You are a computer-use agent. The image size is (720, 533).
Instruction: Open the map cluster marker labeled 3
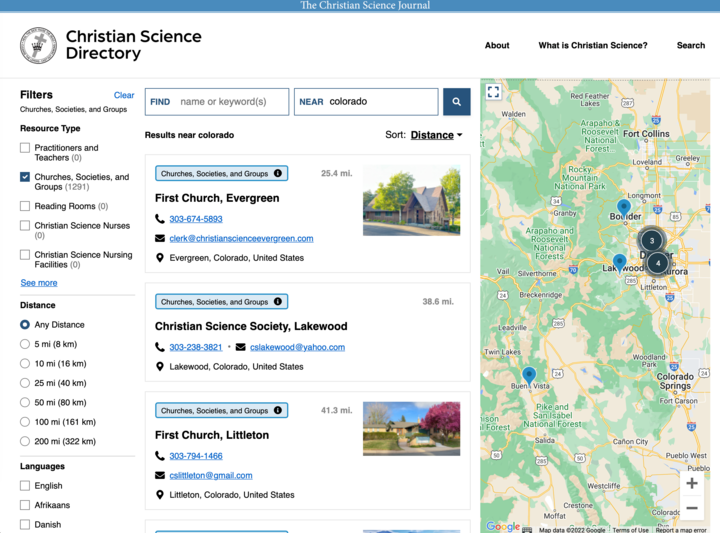(652, 241)
